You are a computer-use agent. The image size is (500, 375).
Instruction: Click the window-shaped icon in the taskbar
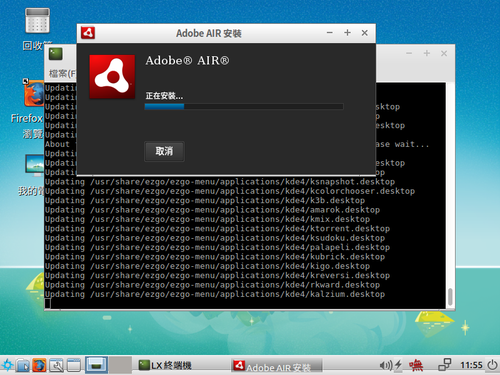pyautogui.click(x=74, y=365)
